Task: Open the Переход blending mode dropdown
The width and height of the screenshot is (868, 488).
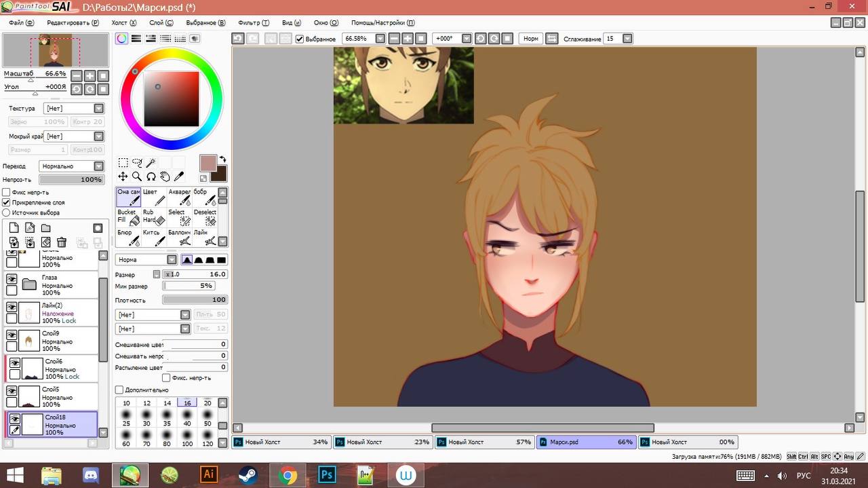Action: (99, 166)
